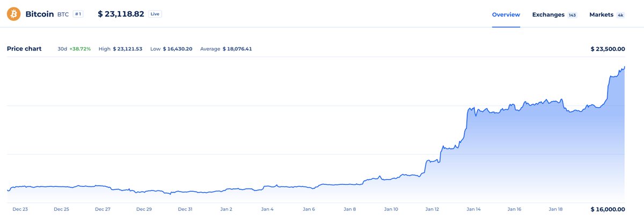Click the Jan 12 date axis label
Image resolution: width=644 pixels, height=220 pixels.
coord(432,209)
